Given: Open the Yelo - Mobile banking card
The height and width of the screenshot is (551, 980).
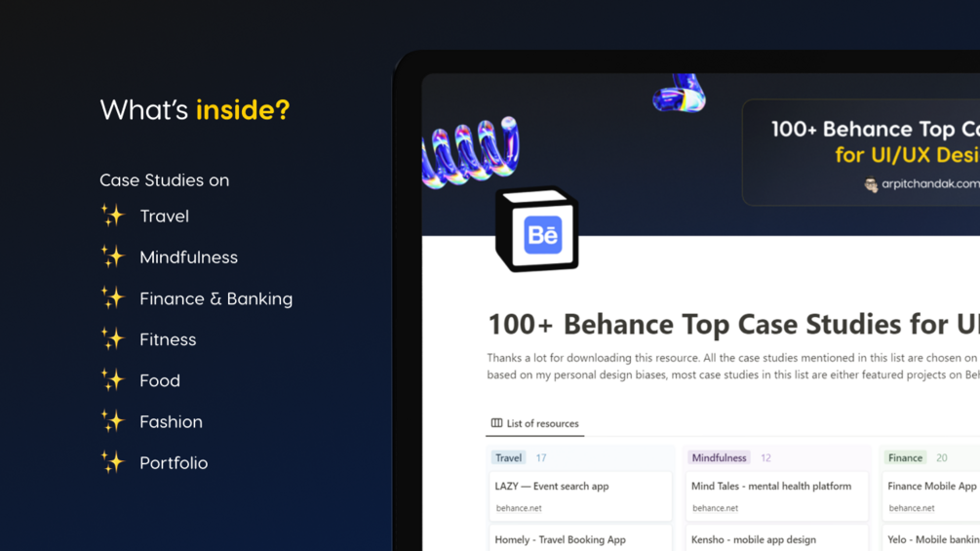Looking at the screenshot, I should click(x=931, y=539).
